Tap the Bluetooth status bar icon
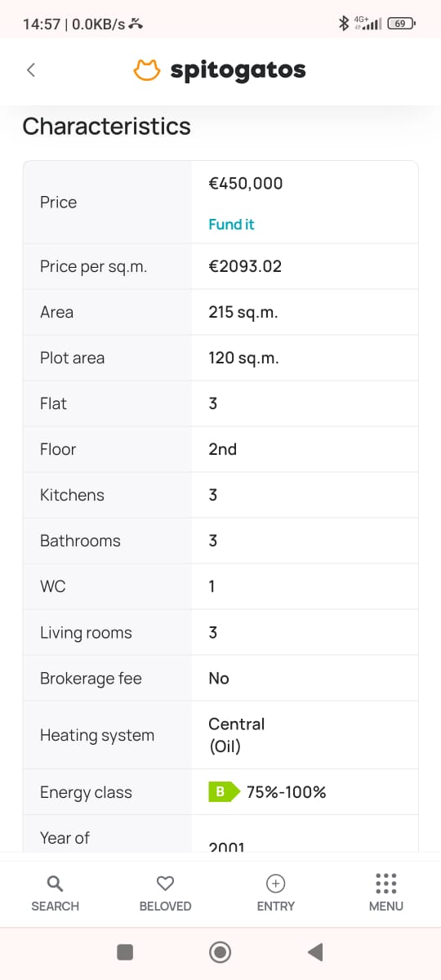This screenshot has width=441, height=980. point(344,24)
